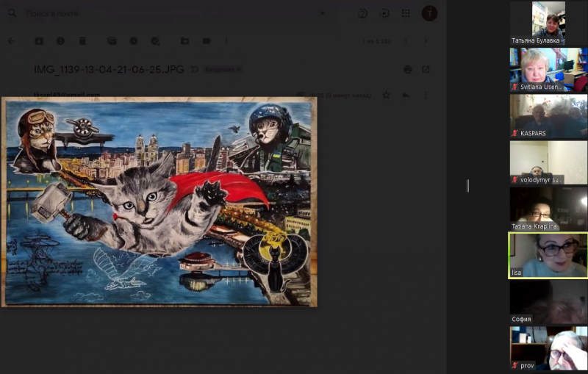Screen dimensions: 588x374
Task: Snooze the email with clock icon
Action: [x=134, y=41]
